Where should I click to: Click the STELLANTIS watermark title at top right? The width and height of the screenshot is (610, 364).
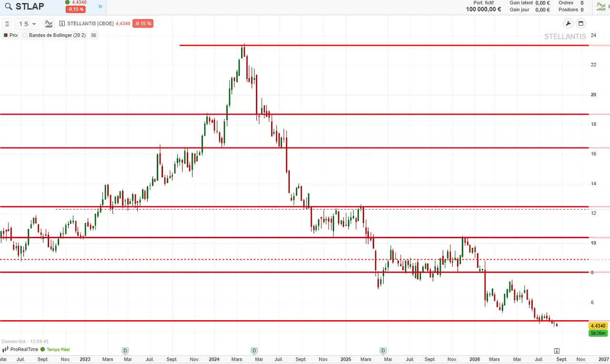pyautogui.click(x=565, y=37)
